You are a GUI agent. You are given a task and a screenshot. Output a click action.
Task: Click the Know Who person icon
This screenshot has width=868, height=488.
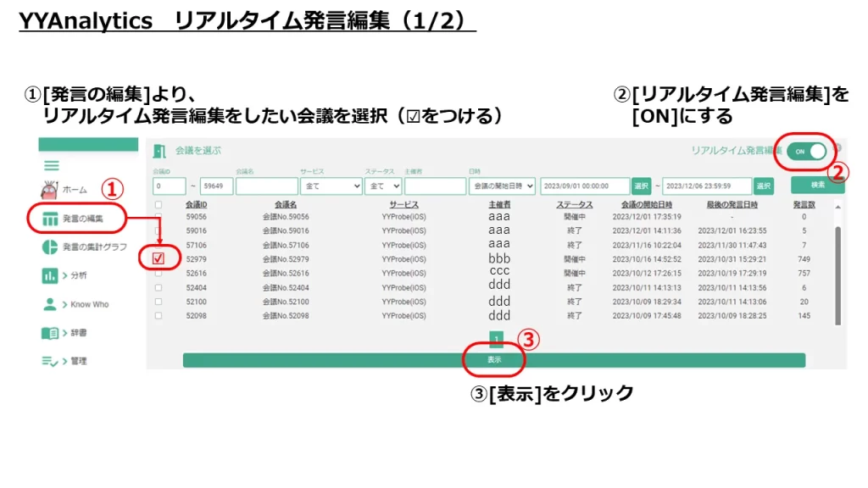pyautogui.click(x=50, y=304)
